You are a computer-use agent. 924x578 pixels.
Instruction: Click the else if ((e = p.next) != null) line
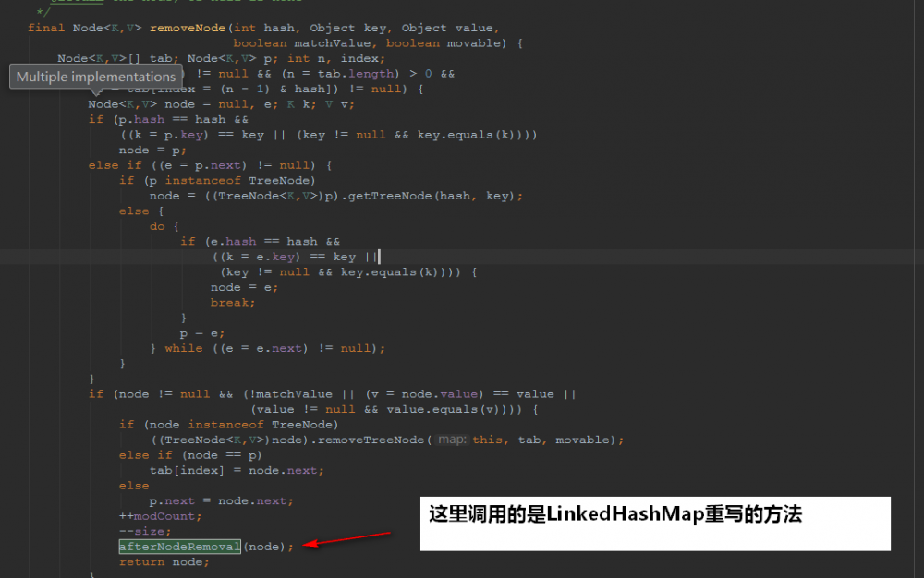pyautogui.click(x=210, y=165)
